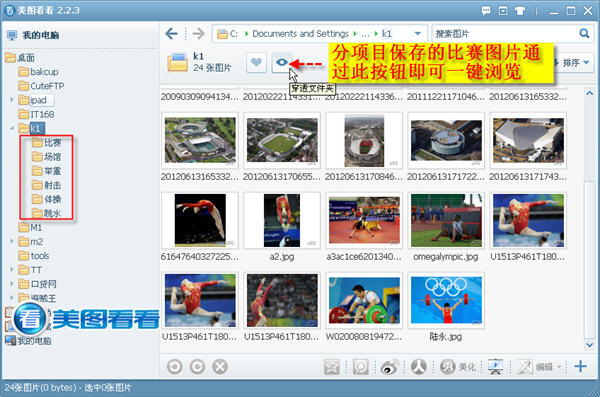Open the 排序 sort dropdown
600x397 pixels.
coord(573,62)
